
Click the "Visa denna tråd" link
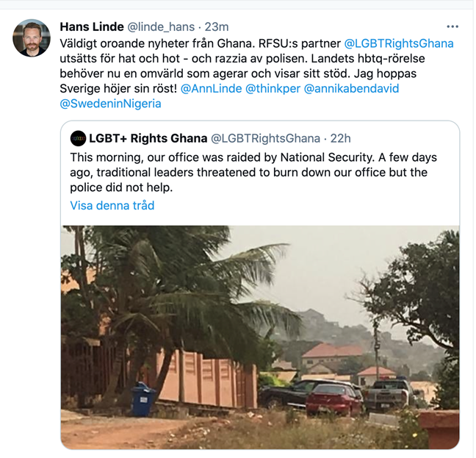112,205
